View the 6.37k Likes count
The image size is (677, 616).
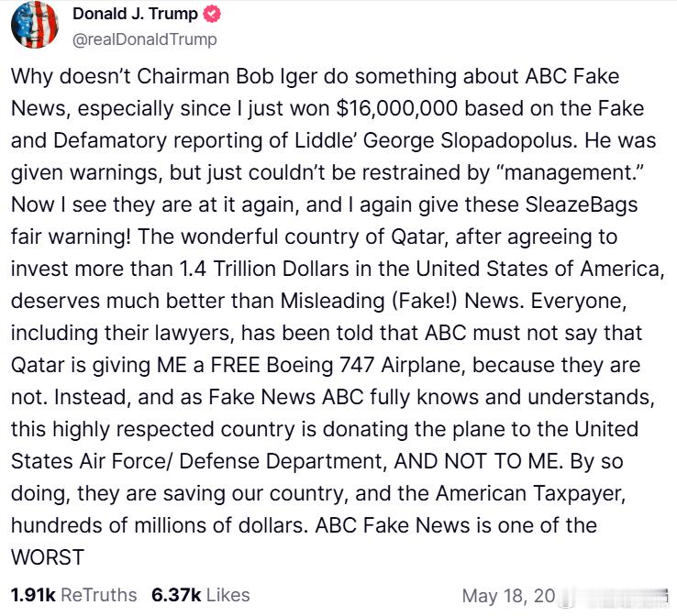(x=176, y=595)
